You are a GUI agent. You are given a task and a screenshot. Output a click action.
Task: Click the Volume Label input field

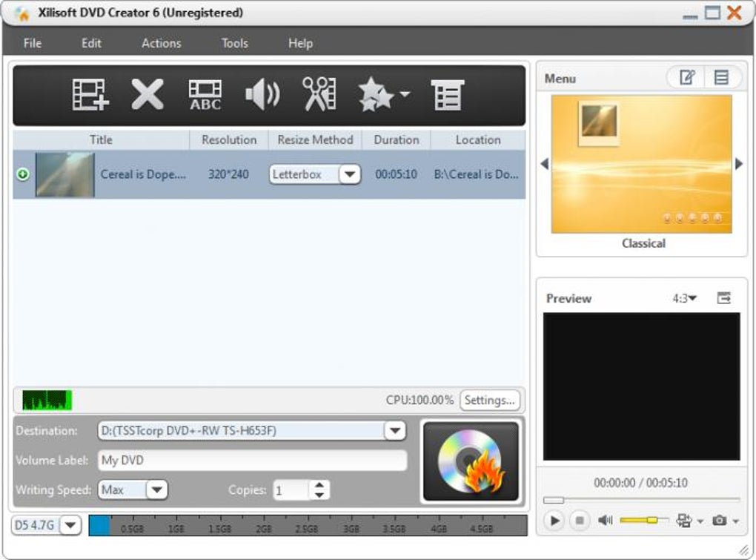click(252, 460)
